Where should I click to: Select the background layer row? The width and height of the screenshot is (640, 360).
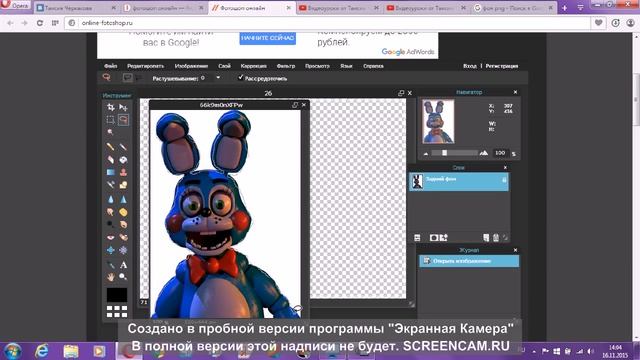(459, 181)
